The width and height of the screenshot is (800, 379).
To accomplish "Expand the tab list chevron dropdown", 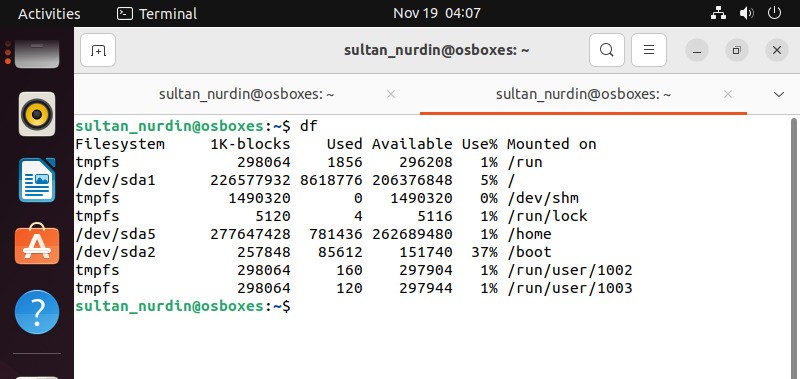I will click(x=779, y=94).
